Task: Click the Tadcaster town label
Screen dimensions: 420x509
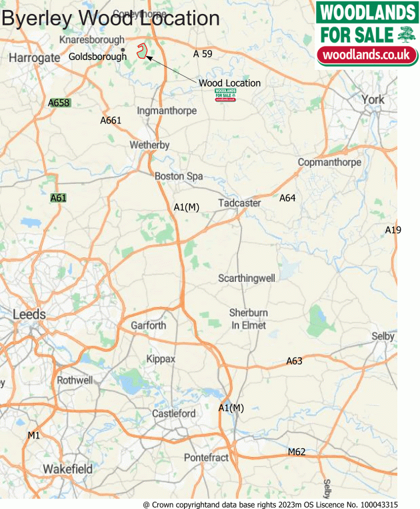Action: tap(239, 203)
